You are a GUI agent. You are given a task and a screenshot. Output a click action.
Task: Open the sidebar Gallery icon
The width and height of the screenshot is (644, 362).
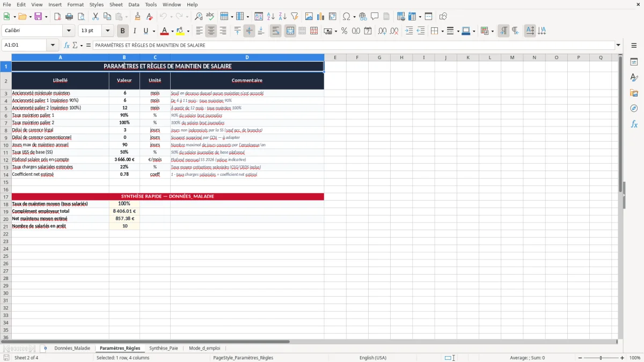(x=634, y=93)
